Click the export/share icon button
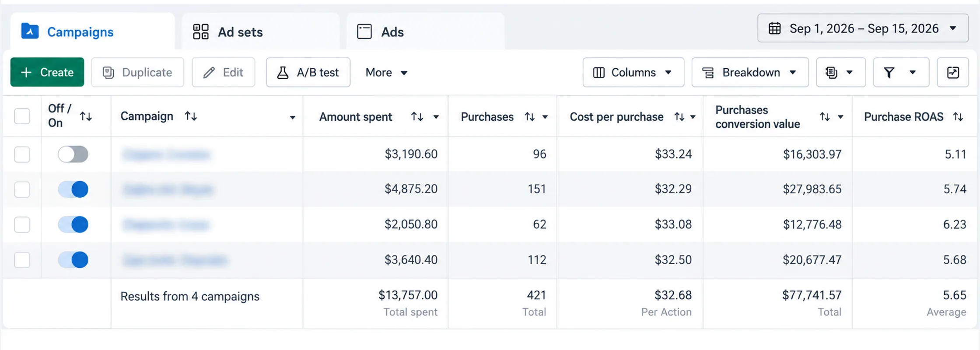The height and width of the screenshot is (350, 980). (x=952, y=72)
